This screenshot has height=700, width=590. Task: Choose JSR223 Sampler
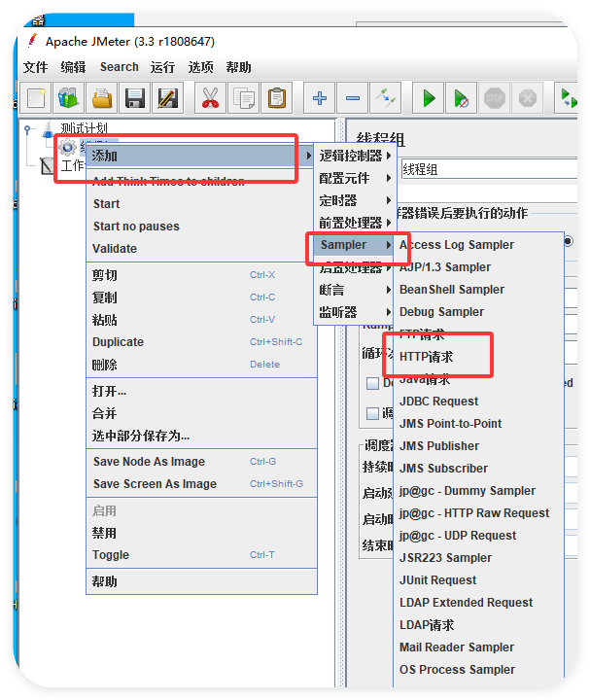point(479,558)
